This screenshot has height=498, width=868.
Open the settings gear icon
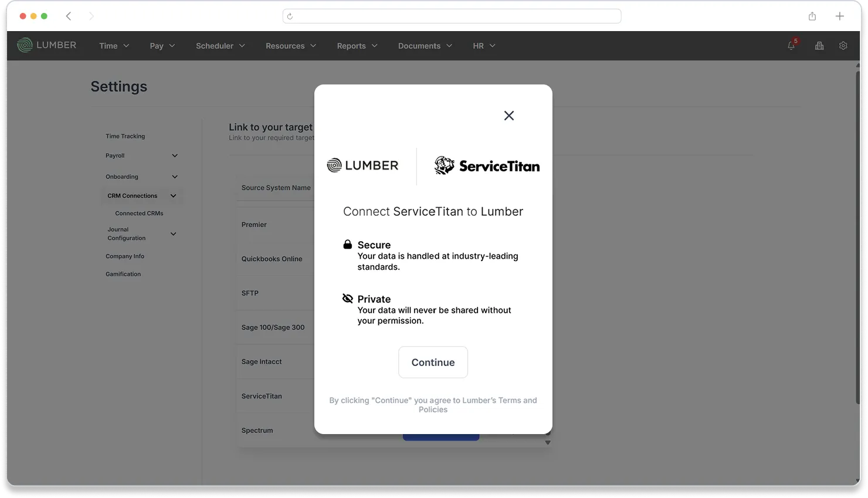[x=843, y=46]
